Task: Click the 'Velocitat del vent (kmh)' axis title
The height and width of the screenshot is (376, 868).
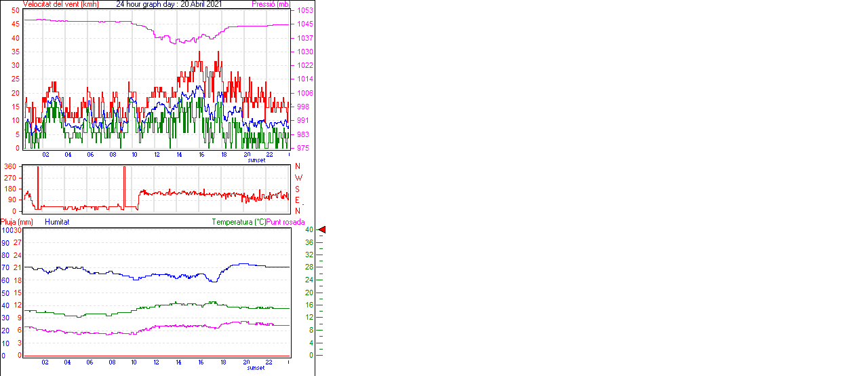Action: pyautogui.click(x=61, y=4)
